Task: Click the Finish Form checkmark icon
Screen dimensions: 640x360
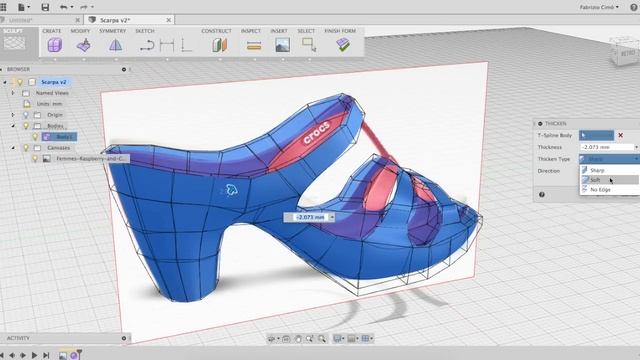Action: click(343, 44)
